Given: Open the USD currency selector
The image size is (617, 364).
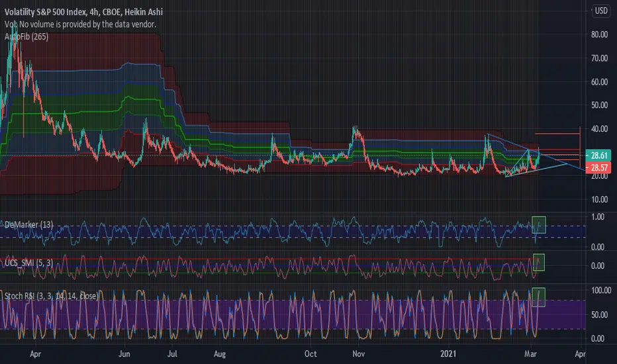Looking at the screenshot, I should pos(601,11).
